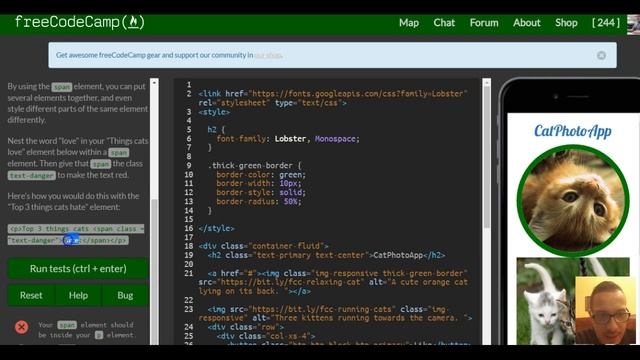Open the About navigation item
This screenshot has height=360, width=640.
(x=527, y=23)
